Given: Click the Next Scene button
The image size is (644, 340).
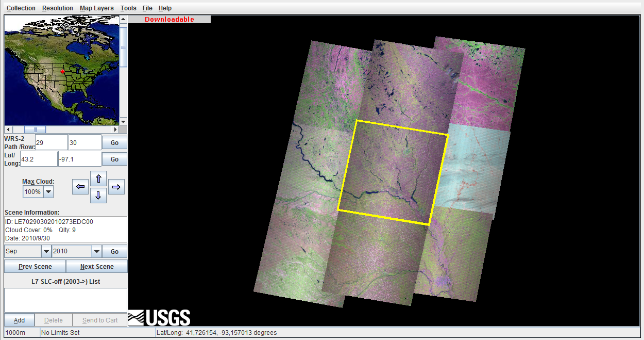Looking at the screenshot, I should pos(96,266).
